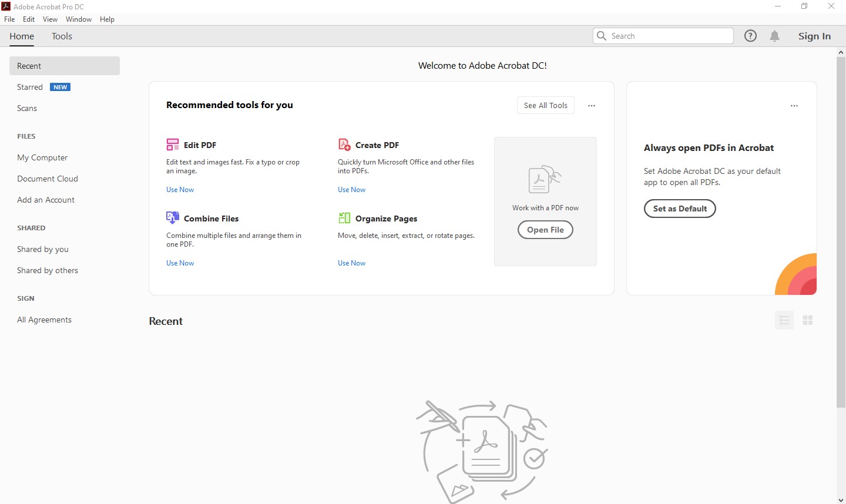Click Add an Account
The image size is (846, 504).
46,200
